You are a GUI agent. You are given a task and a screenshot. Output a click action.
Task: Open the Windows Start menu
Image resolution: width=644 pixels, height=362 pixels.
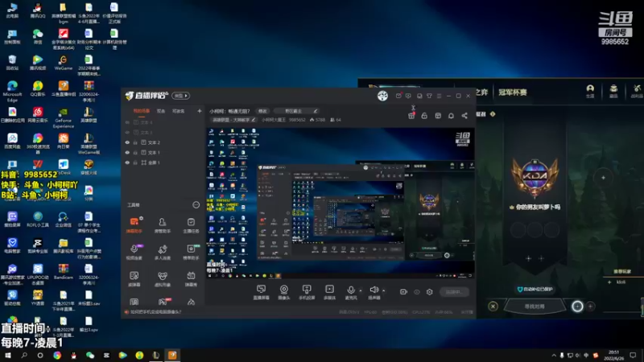point(8,355)
